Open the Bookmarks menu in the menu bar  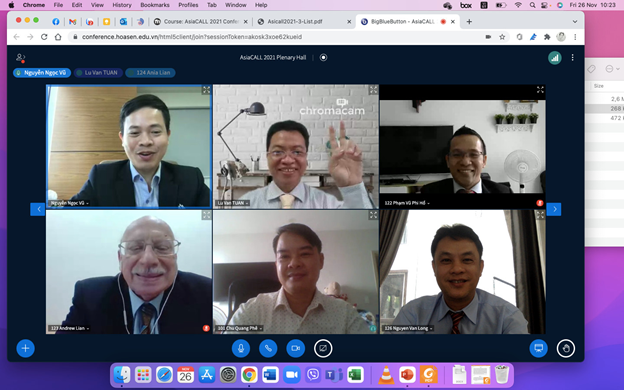click(155, 5)
